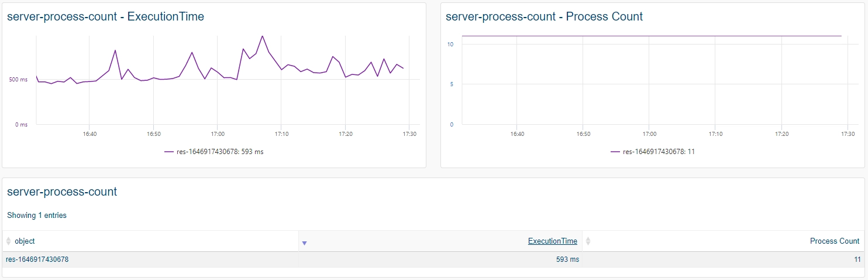Open the server-process-count - ExecutionTime panel title
This screenshot has height=280, width=868.
click(105, 17)
